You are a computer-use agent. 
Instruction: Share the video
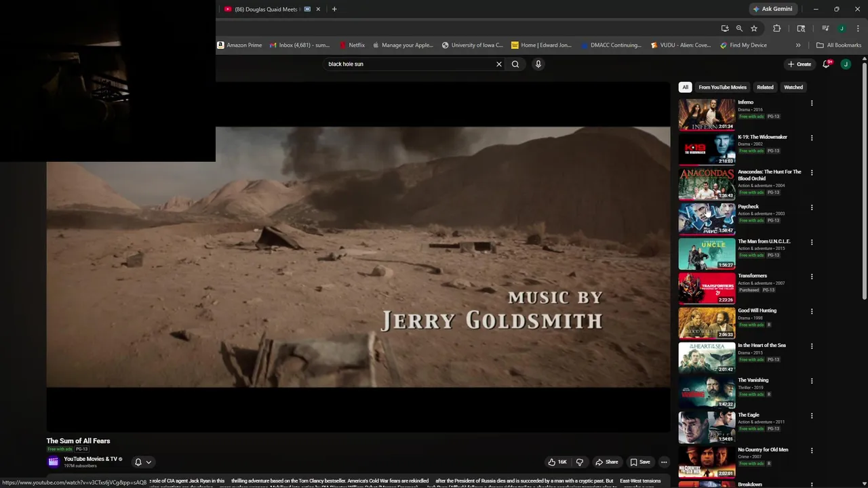click(606, 462)
